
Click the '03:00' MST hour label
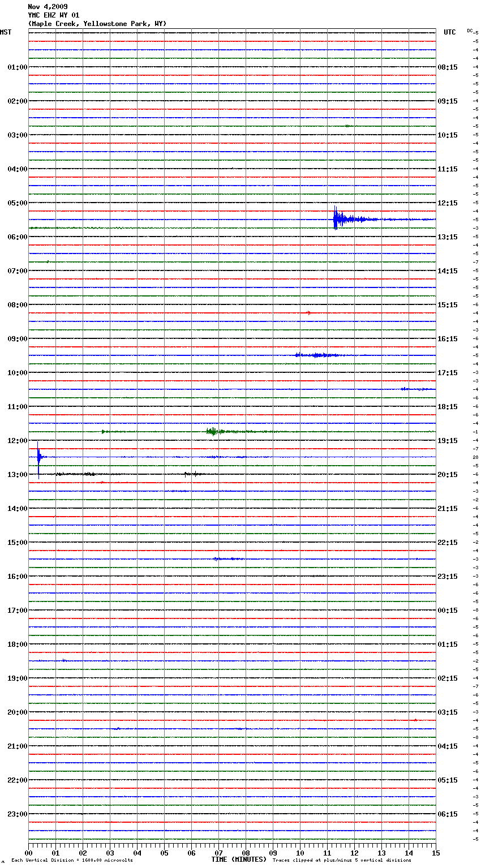(18, 135)
